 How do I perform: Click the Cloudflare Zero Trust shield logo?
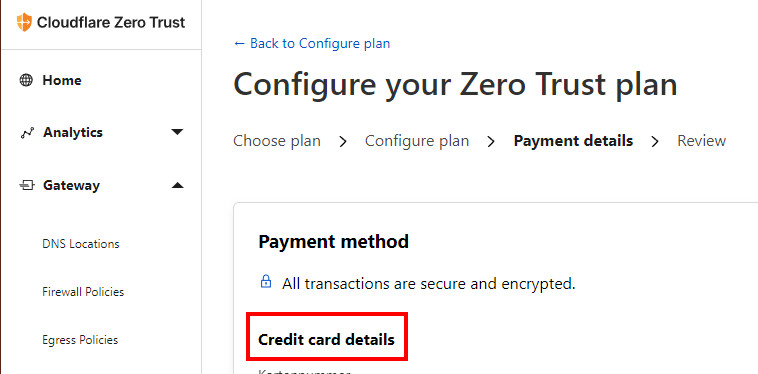click(x=24, y=22)
